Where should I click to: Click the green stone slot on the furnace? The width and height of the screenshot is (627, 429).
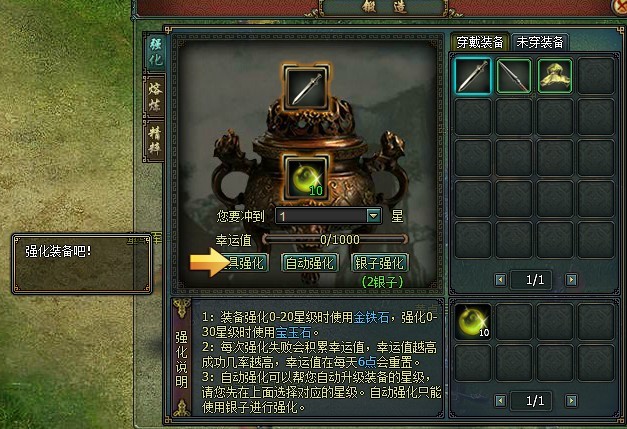pyautogui.click(x=306, y=178)
